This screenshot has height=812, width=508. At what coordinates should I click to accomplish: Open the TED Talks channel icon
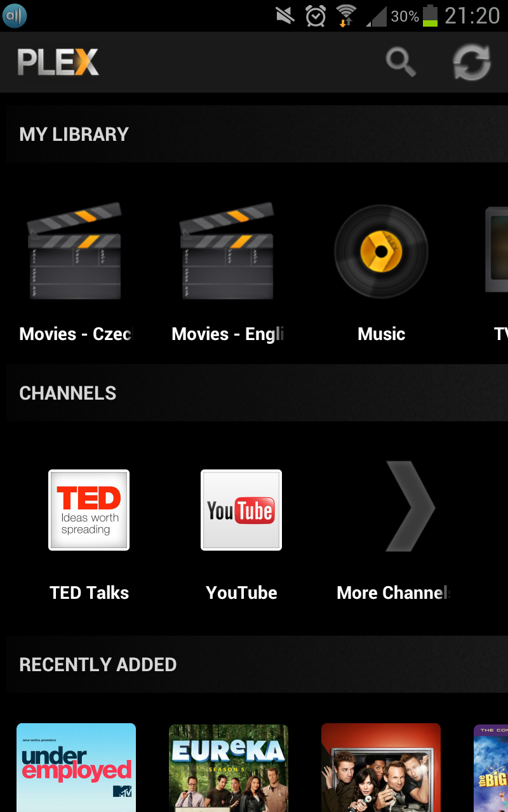pos(89,510)
